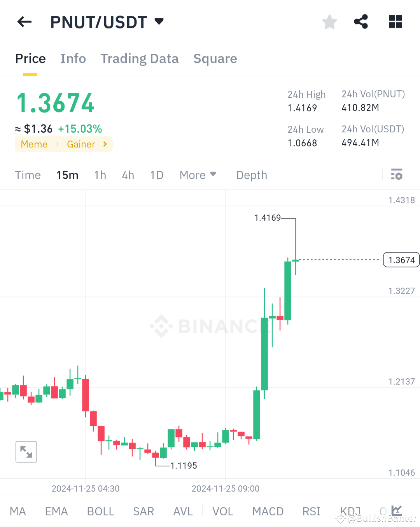Expand chart to fullscreen mode
The image size is (420, 527).
(x=26, y=451)
